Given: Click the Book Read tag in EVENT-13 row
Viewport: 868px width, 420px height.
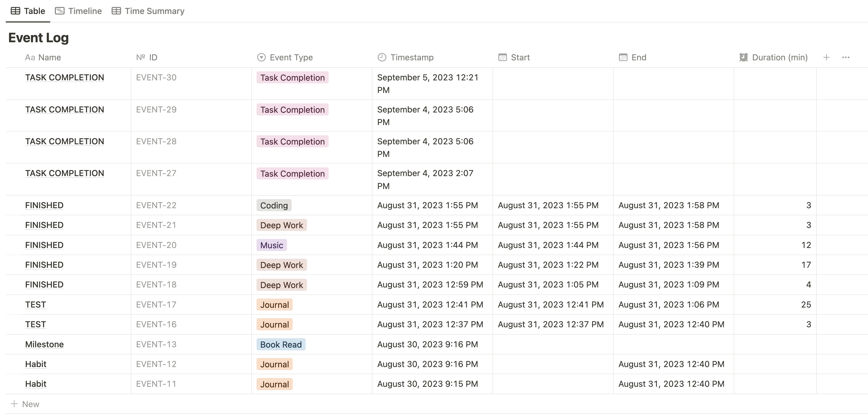Looking at the screenshot, I should tap(281, 344).
